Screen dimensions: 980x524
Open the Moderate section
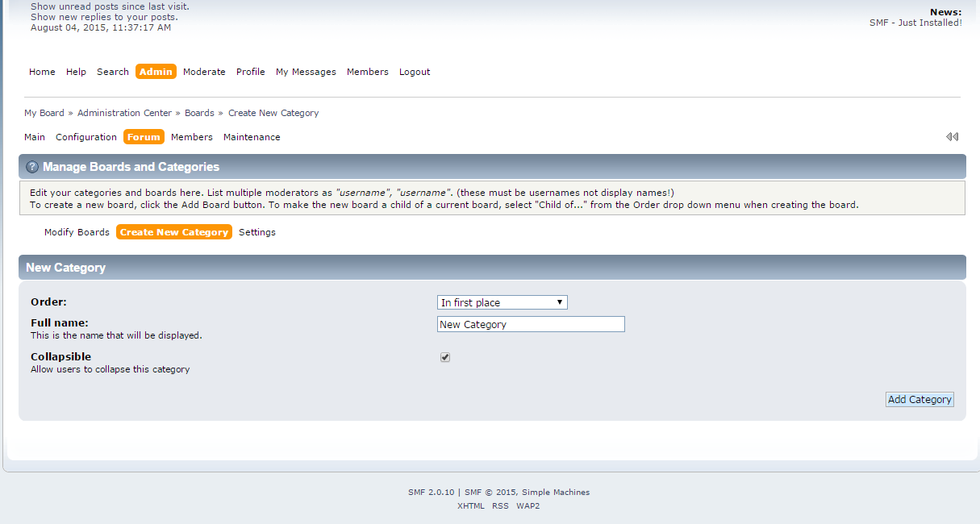point(204,71)
